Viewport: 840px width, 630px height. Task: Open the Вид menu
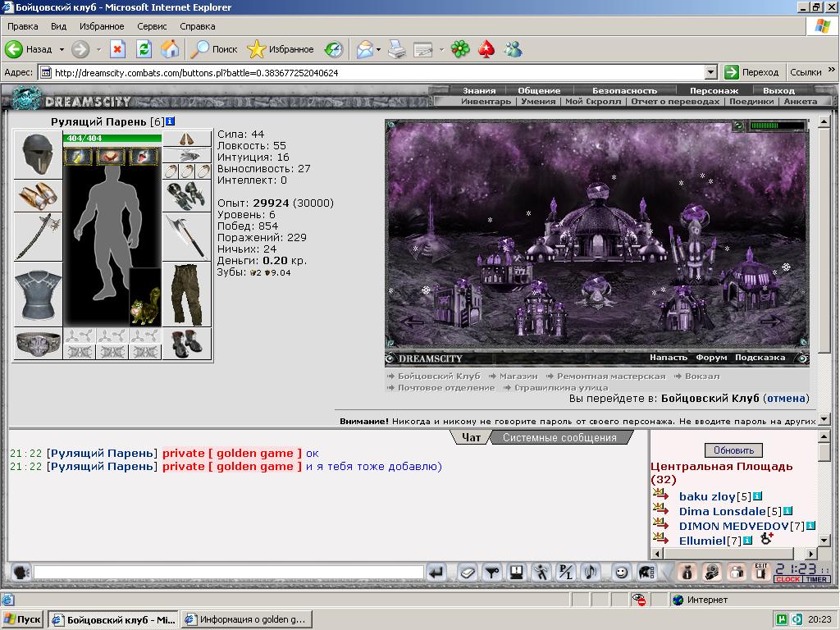[58, 26]
